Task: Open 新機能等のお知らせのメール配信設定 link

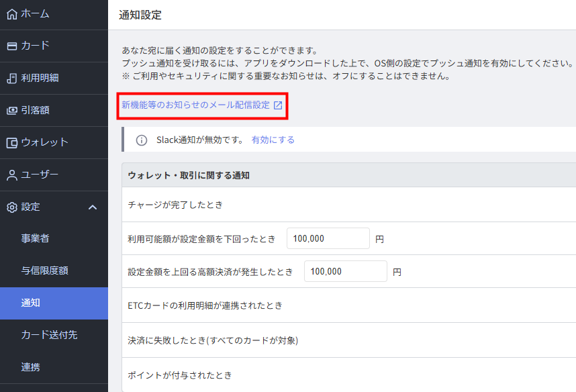Action: pyautogui.click(x=195, y=105)
